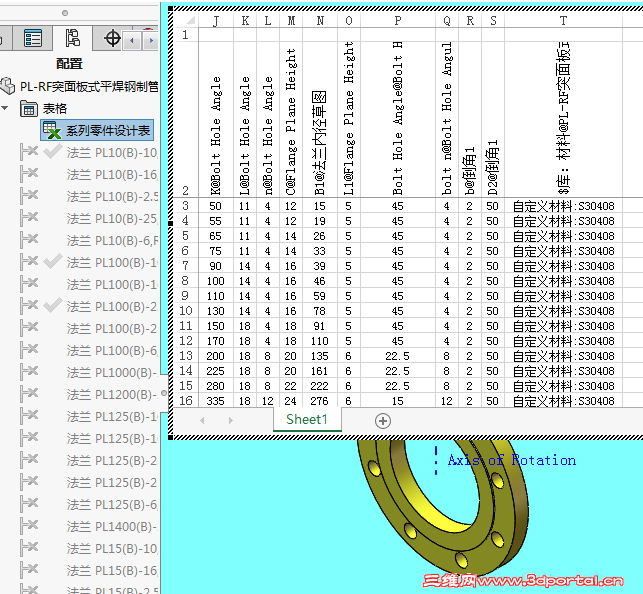Click configuration icon for 法兰 PL10(B)-25

(x=29, y=218)
